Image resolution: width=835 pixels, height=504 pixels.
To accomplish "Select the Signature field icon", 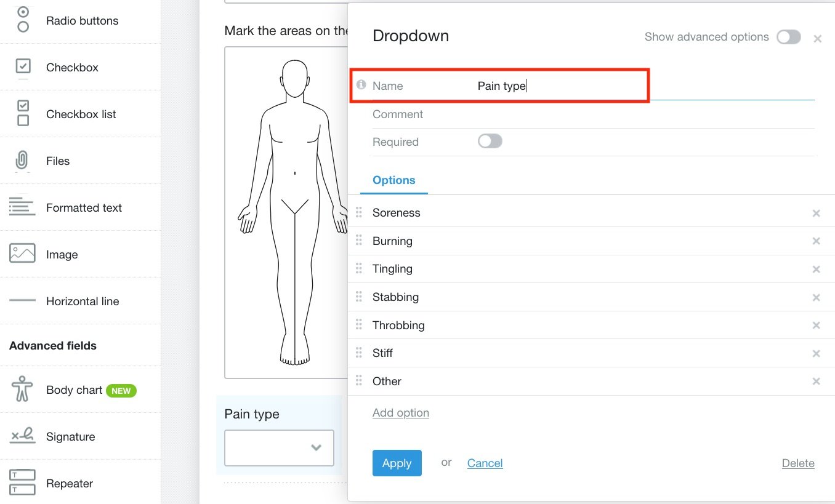I will tap(22, 436).
